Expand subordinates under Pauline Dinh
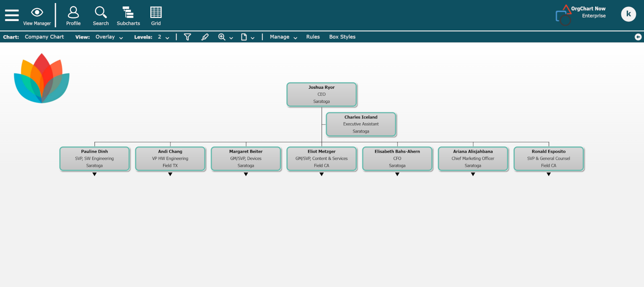Screen dimensions: 644x287 (94, 174)
